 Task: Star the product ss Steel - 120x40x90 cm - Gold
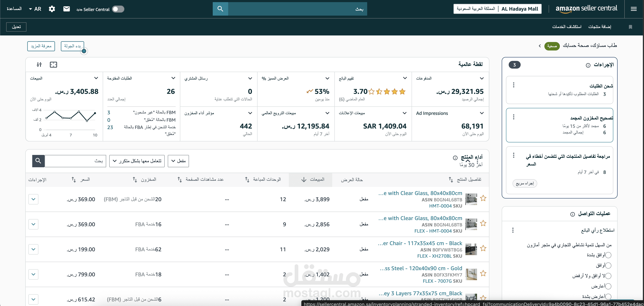483,274
